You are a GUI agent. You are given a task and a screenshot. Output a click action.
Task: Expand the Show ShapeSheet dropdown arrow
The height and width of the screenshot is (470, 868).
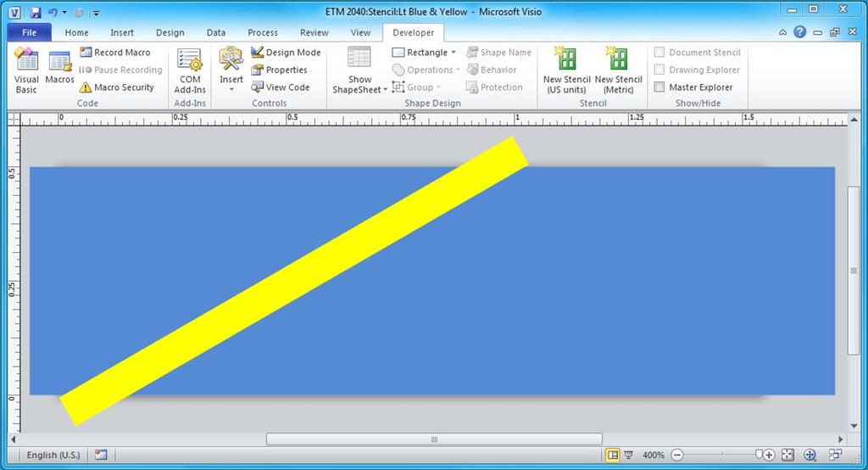[x=386, y=90]
